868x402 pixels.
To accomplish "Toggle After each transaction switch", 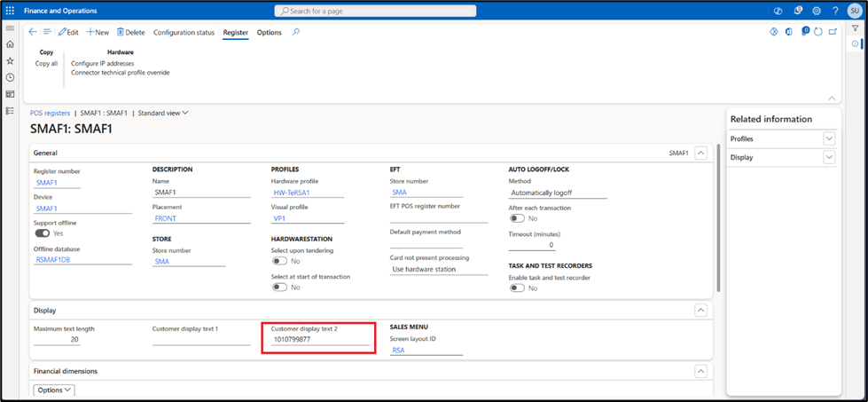I will [x=517, y=218].
